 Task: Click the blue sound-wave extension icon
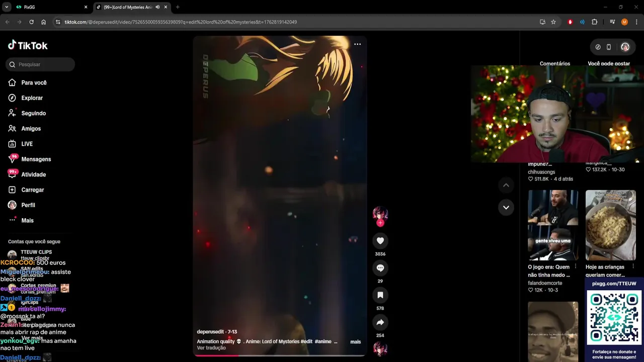[582, 22]
